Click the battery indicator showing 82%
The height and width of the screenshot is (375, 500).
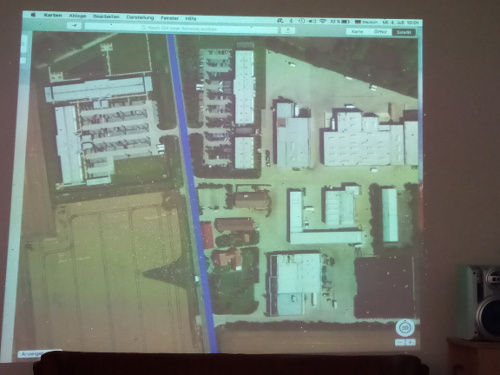tap(340, 22)
